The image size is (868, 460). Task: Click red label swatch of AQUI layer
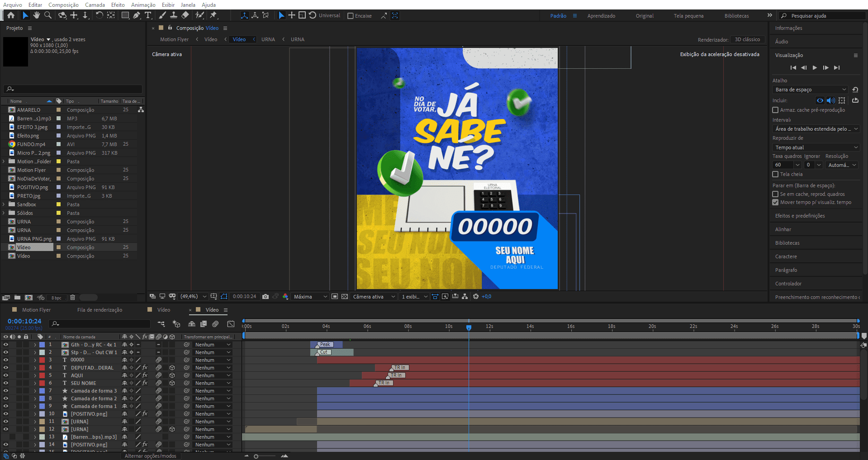point(42,375)
